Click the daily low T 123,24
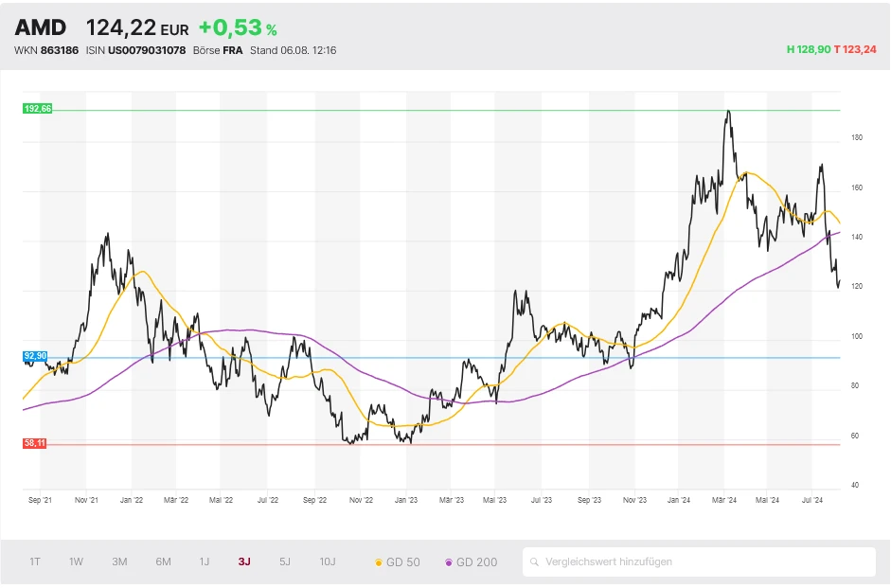This screenshot has width=891, height=588. tap(855, 49)
